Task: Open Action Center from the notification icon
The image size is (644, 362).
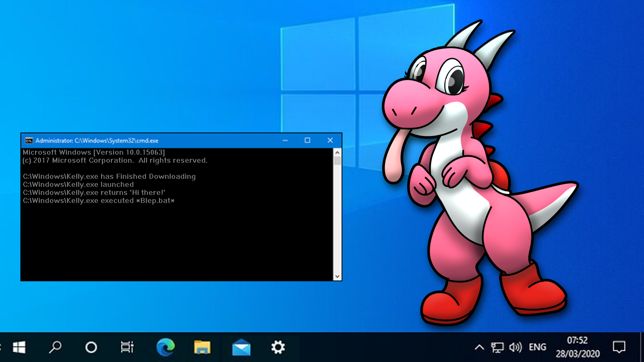Action: coord(620,347)
